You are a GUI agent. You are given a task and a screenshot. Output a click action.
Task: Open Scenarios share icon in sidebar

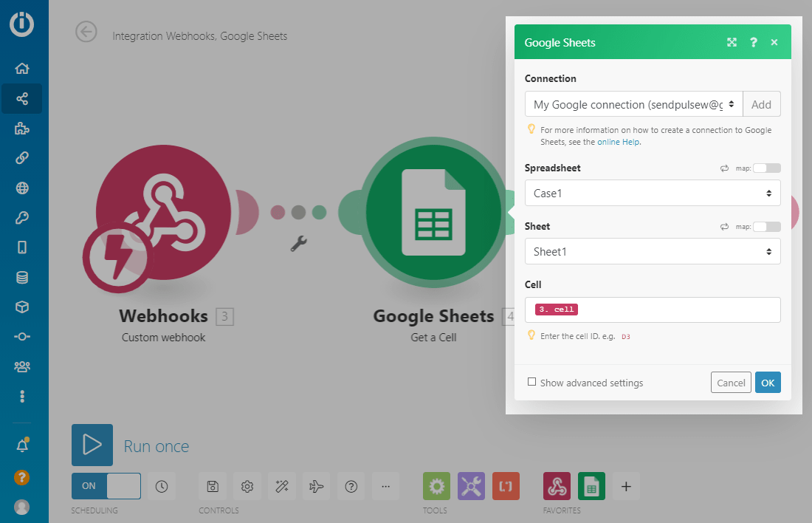coord(21,98)
